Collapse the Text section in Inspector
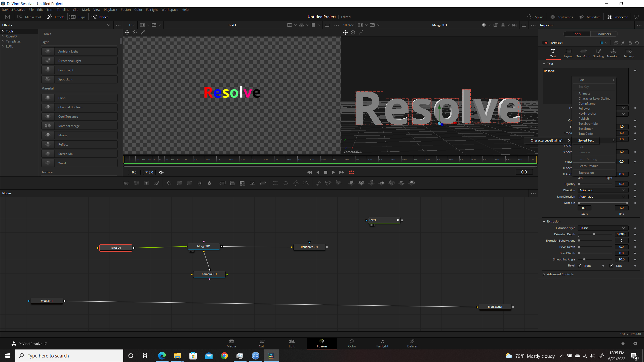The image size is (644, 362). [544, 64]
